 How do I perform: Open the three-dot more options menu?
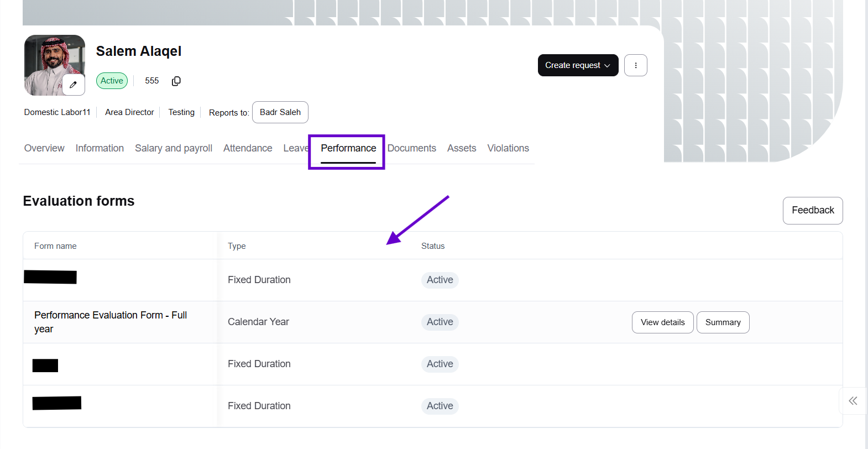[635, 65]
